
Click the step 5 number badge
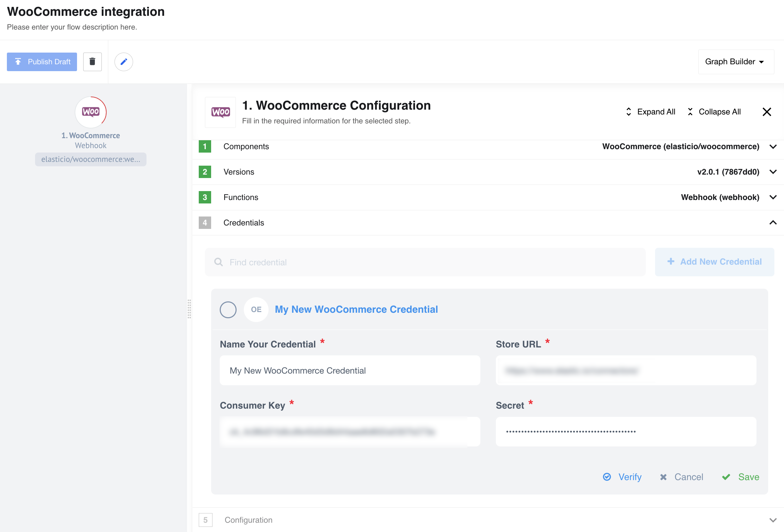click(206, 520)
